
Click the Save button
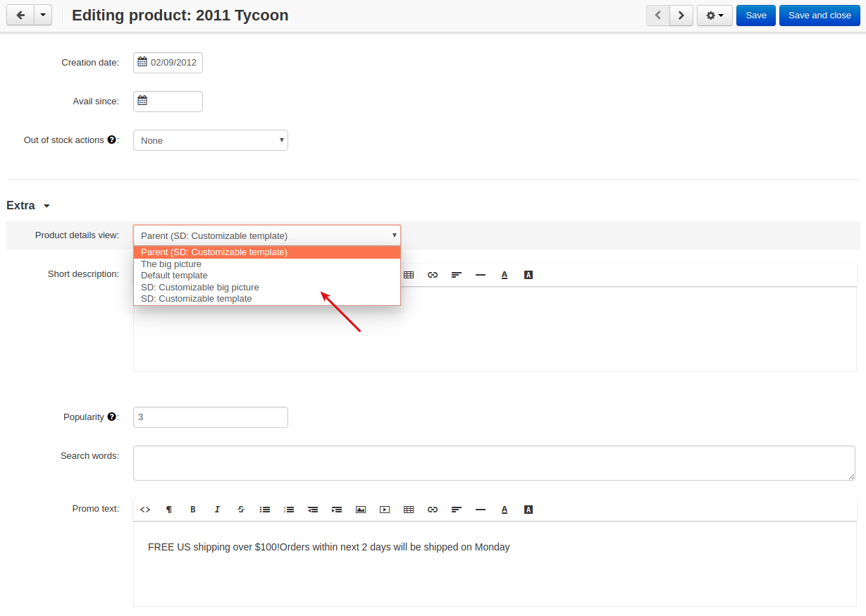pos(756,16)
